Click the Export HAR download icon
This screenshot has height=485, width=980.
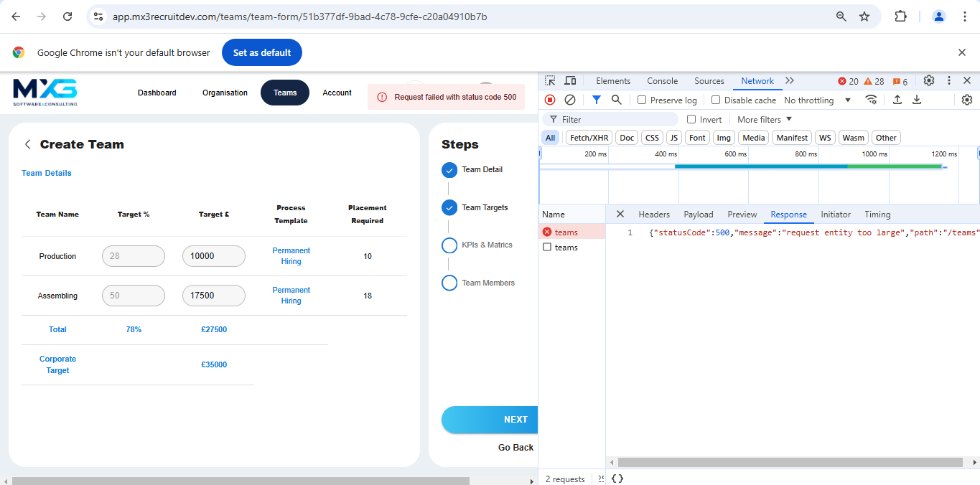click(x=917, y=100)
